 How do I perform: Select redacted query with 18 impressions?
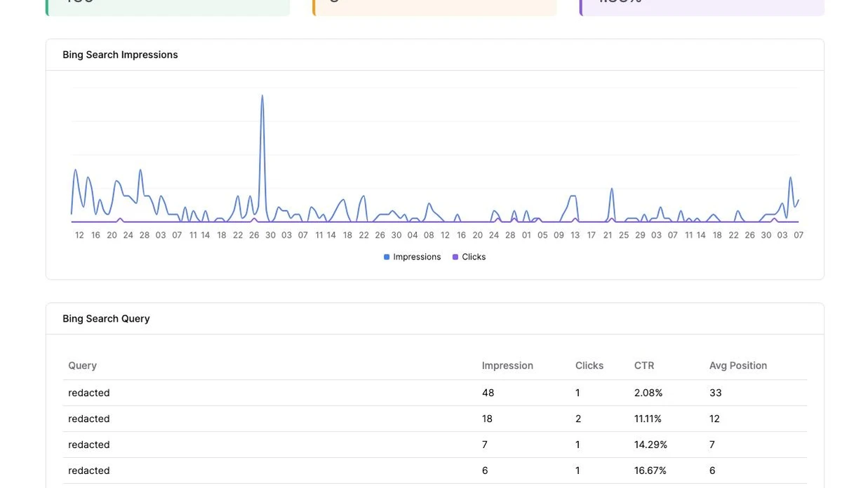[x=89, y=419]
